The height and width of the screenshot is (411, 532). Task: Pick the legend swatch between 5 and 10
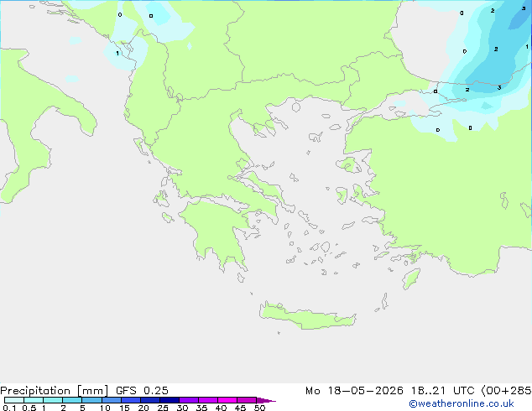[91, 400]
